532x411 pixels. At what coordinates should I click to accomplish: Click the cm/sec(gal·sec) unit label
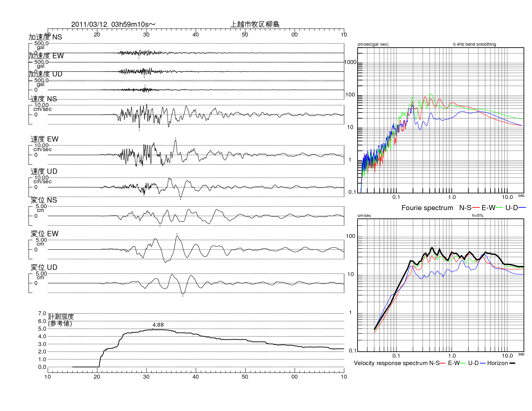pos(373,44)
